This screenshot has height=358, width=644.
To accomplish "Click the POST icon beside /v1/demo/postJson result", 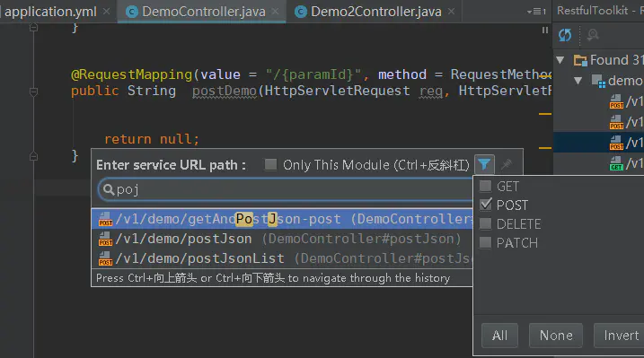I will coord(106,239).
